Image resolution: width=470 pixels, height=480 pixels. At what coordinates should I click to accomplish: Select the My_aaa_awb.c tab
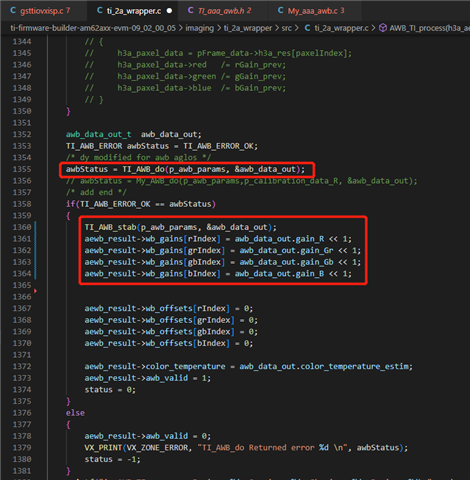[x=315, y=11]
